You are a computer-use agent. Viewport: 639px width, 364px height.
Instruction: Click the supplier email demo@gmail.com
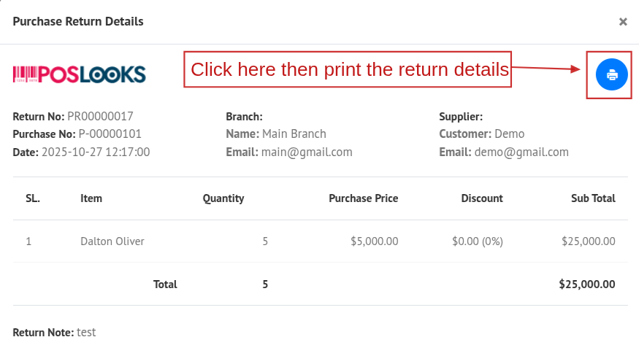point(521,152)
